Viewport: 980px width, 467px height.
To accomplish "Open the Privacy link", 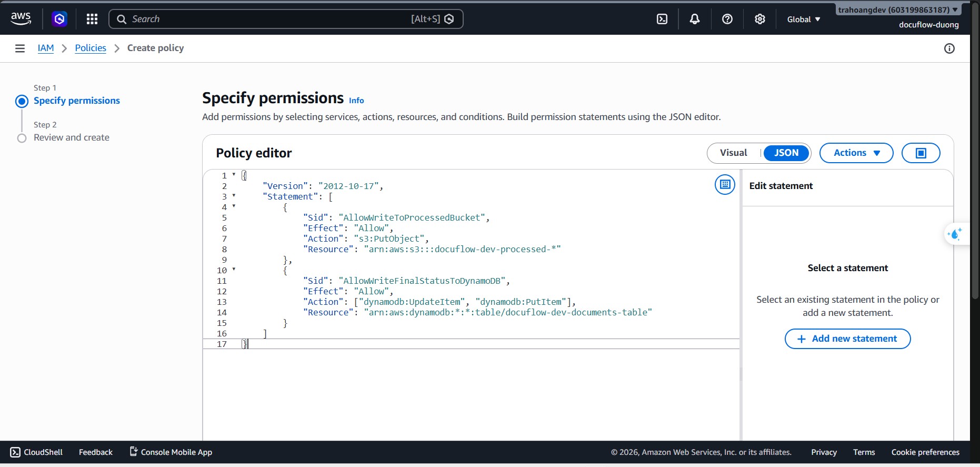I will coord(824,452).
